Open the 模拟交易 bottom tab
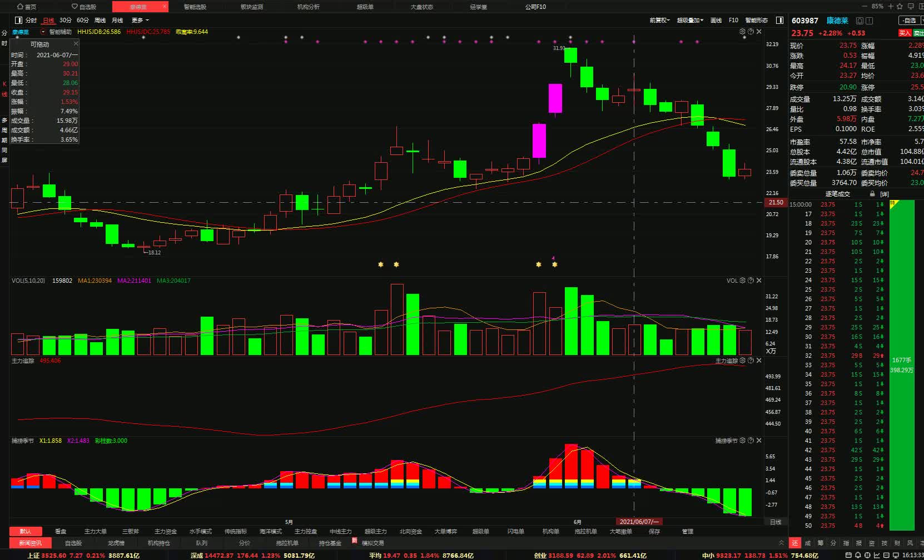924x560 pixels. pyautogui.click(x=372, y=543)
